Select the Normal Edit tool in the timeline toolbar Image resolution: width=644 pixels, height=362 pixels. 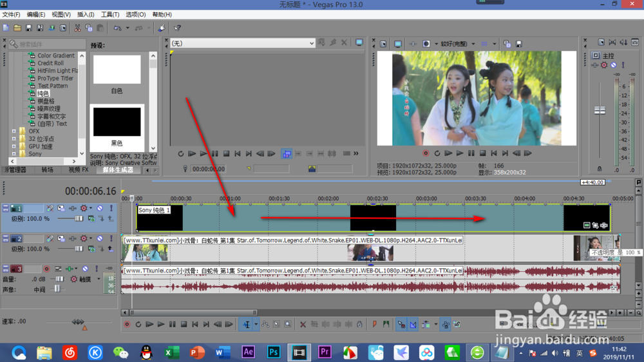coord(247,325)
